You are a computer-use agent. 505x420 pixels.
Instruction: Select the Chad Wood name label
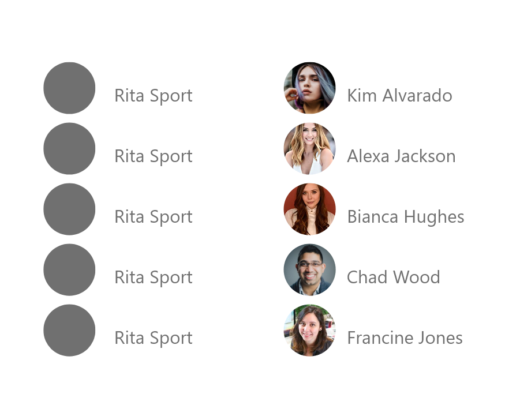394,277
